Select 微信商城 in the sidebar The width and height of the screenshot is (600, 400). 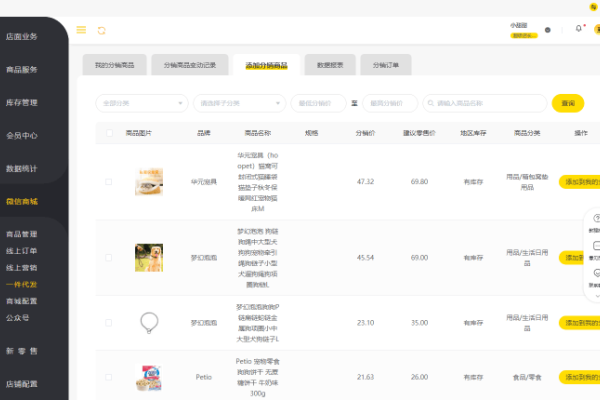(x=21, y=201)
